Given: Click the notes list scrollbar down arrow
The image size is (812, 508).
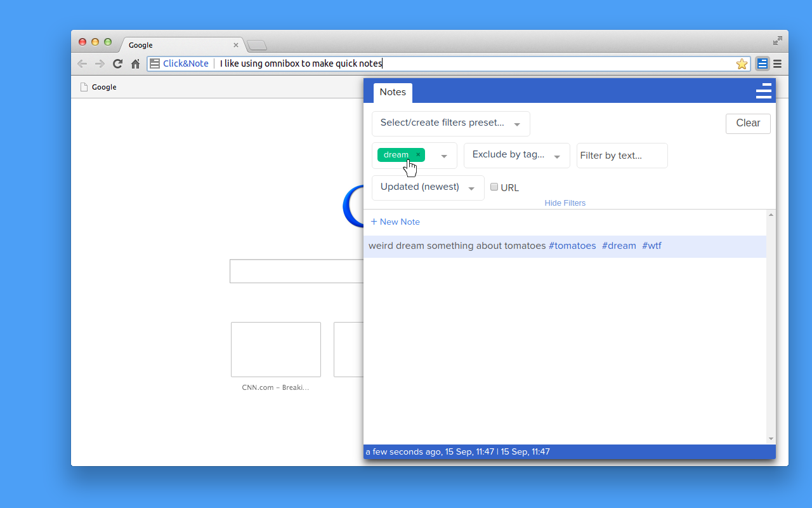Looking at the screenshot, I should pos(771,439).
